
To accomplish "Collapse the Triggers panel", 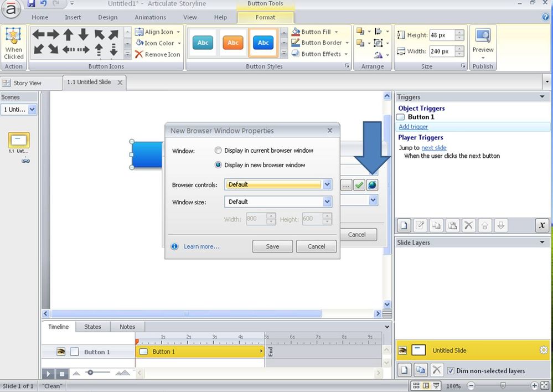I will tap(542, 97).
